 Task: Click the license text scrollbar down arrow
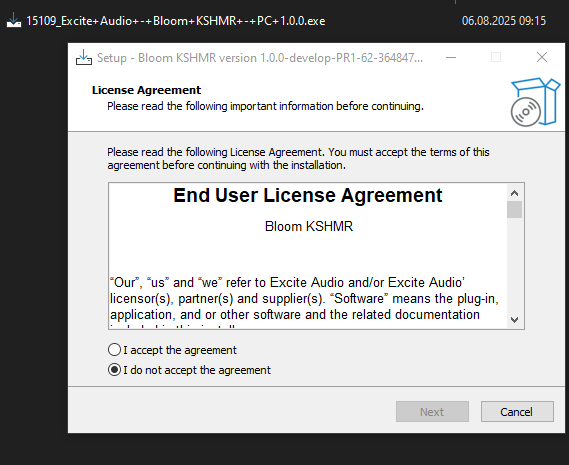pos(514,320)
